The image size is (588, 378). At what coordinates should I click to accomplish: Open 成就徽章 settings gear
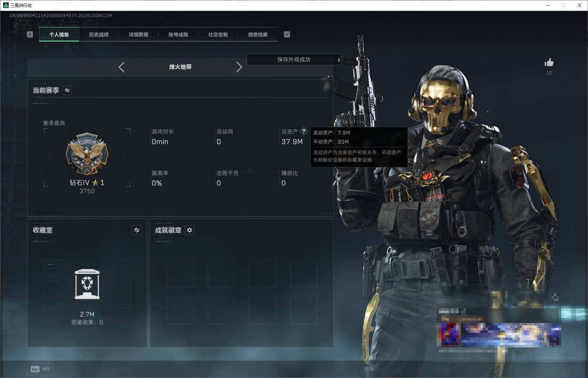[x=189, y=230]
